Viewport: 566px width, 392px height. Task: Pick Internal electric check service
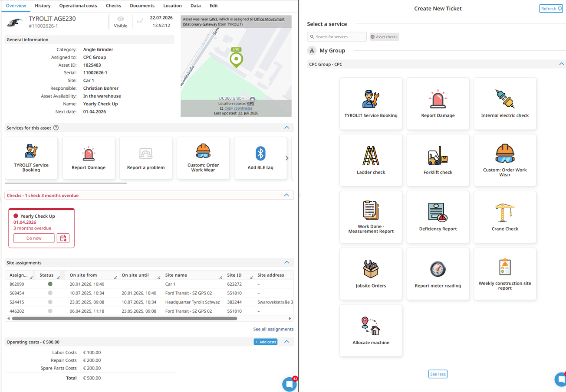tap(505, 104)
